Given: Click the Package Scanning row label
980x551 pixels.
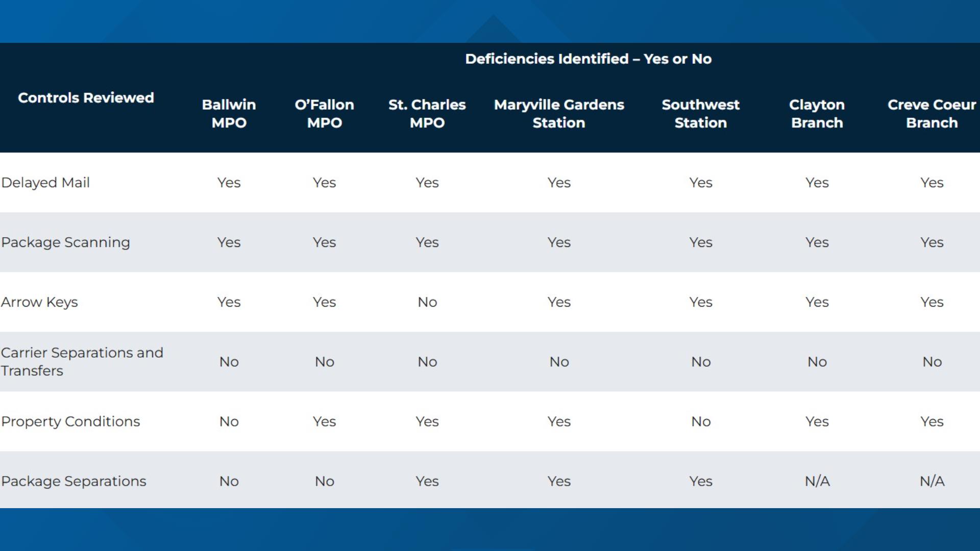Looking at the screenshot, I should pos(66,242).
